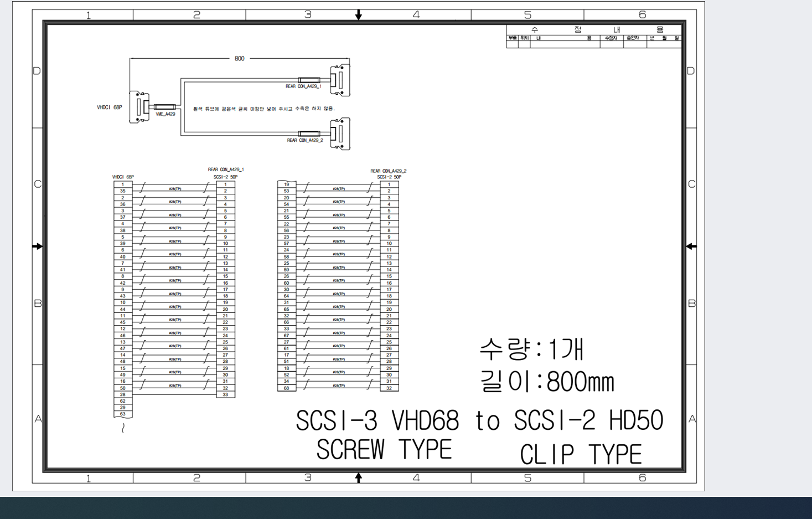Screen dimensions: 812x519
Task: Click the 길이:800mm length text
Action: [547, 382]
